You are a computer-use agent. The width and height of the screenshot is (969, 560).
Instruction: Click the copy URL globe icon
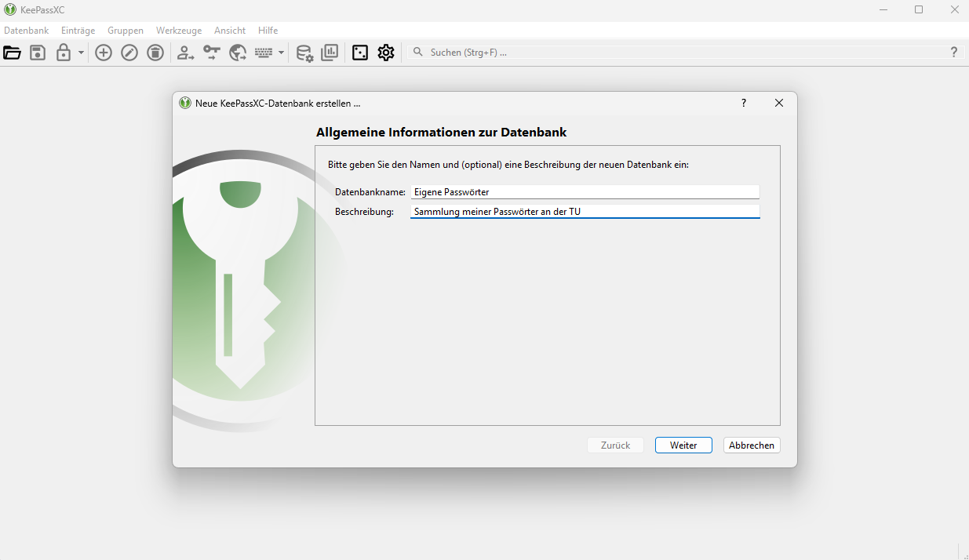(x=238, y=53)
